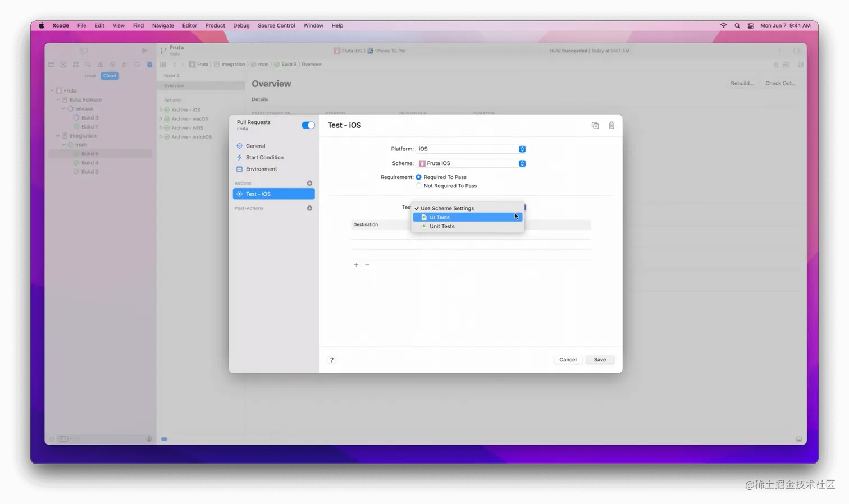This screenshot has width=849, height=504.
Task: Open Control Center in the menu bar
Action: click(x=751, y=25)
